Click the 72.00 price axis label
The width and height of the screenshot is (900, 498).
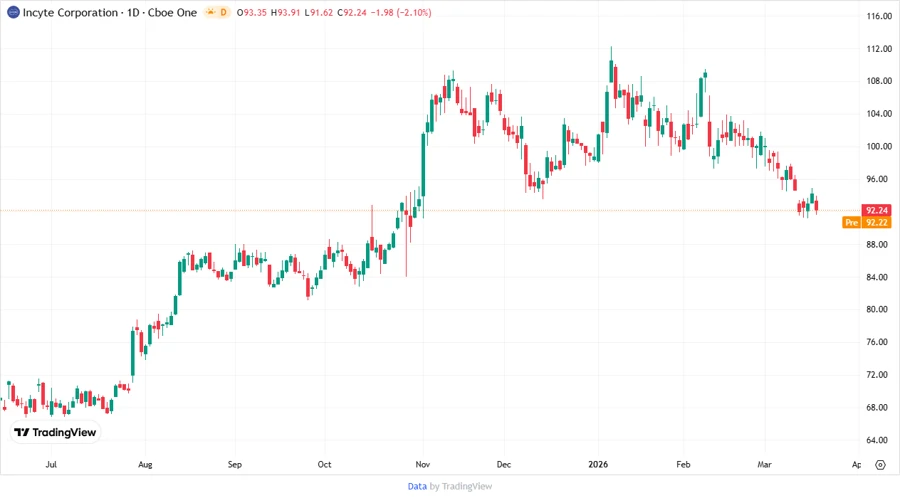[879, 375]
